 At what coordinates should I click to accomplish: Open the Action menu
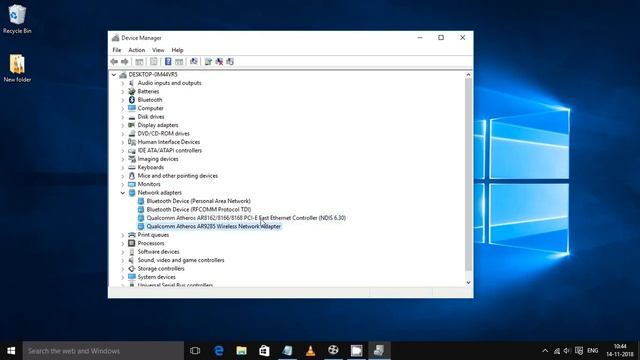click(x=136, y=50)
